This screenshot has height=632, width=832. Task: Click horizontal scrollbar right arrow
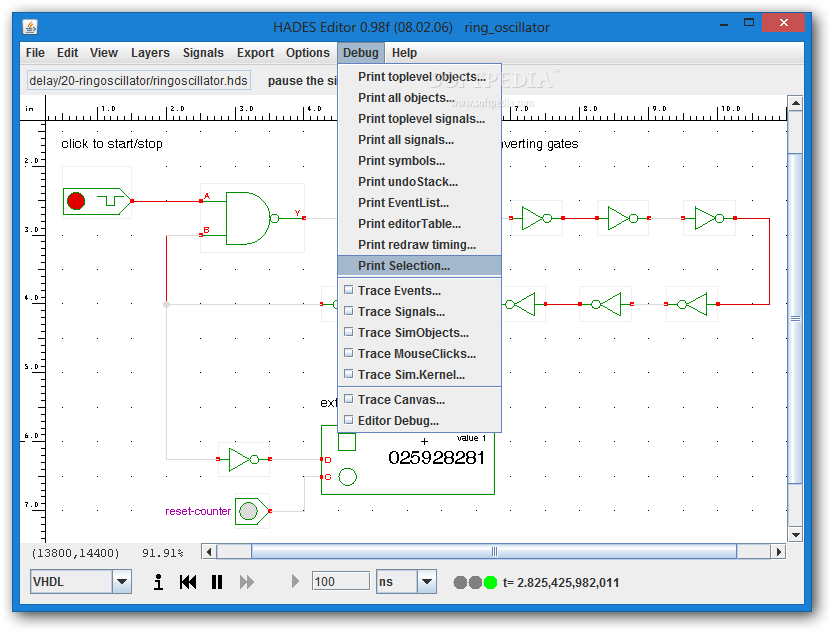pos(778,552)
